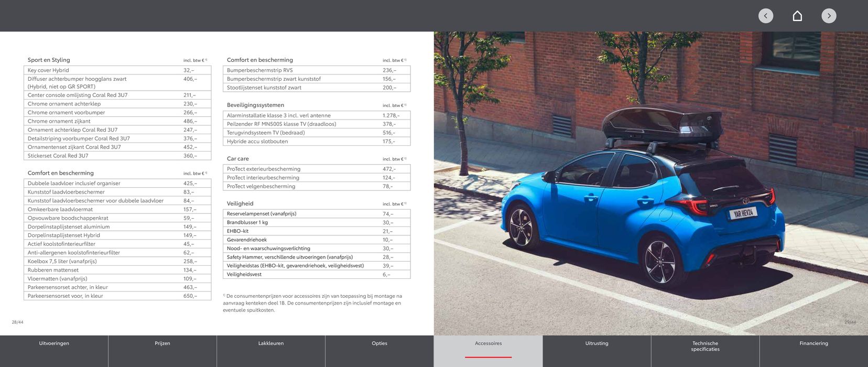Select the Brandblusser 1 kg row

coord(316,222)
